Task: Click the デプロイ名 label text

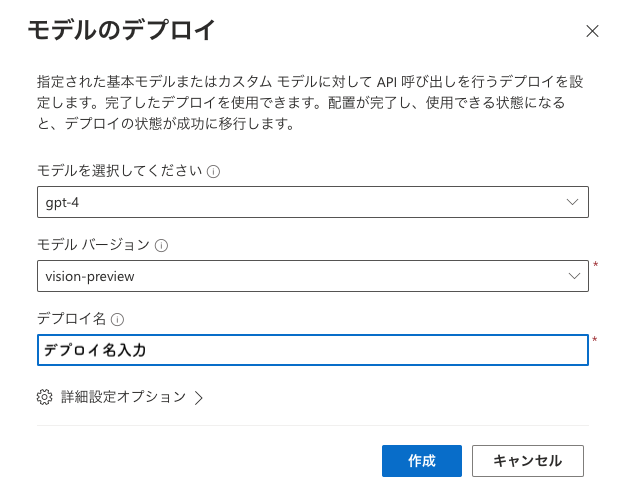Action: tap(71, 319)
